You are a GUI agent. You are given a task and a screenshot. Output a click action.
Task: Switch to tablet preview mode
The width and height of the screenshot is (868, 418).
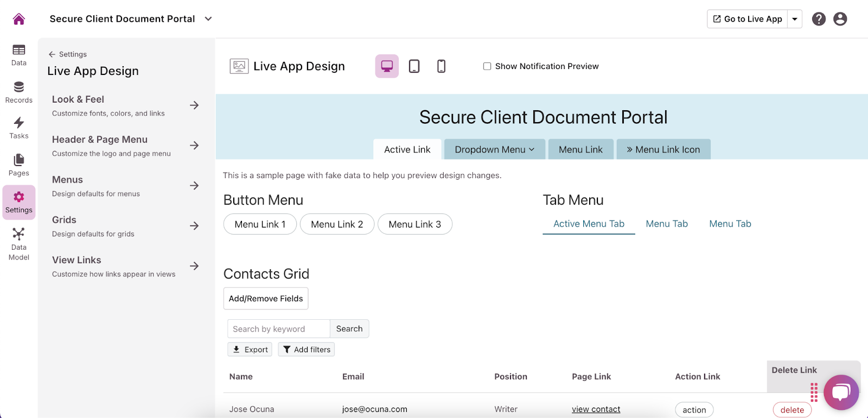click(x=414, y=66)
